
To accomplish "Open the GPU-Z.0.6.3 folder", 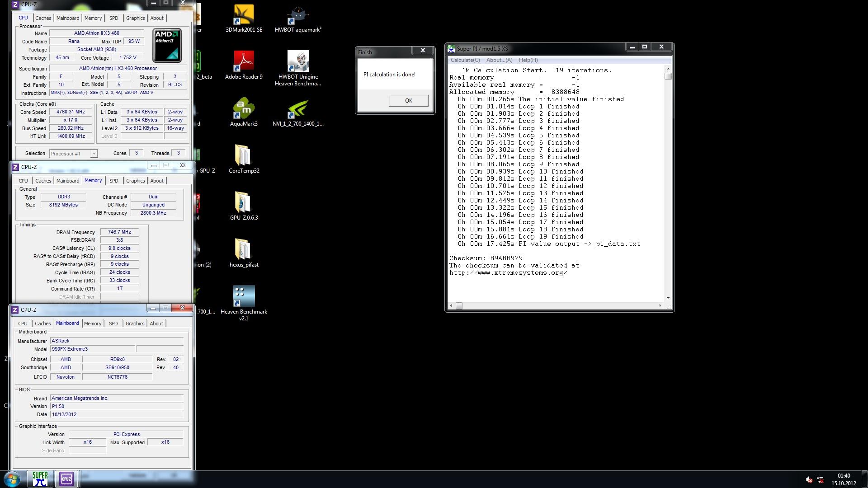I will click(x=244, y=206).
